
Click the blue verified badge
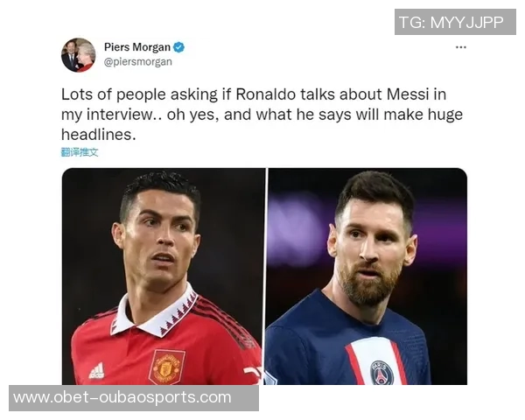point(178,47)
